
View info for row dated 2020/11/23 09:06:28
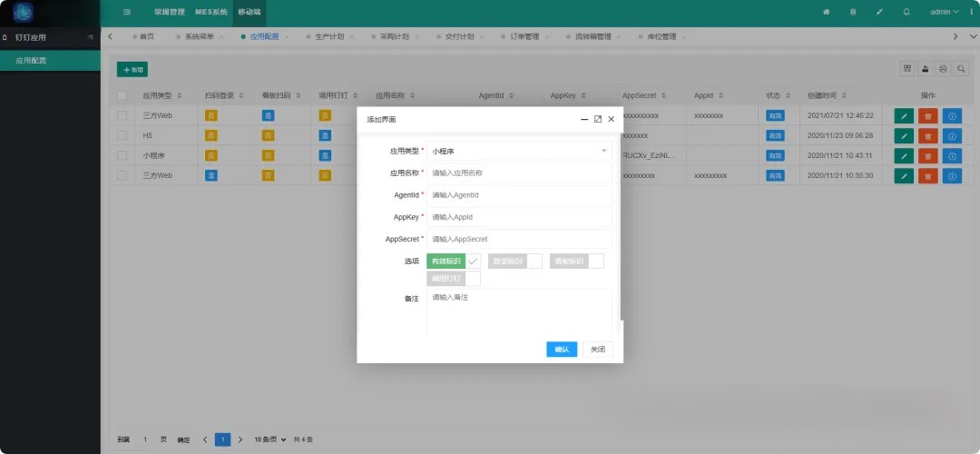pos(952,135)
